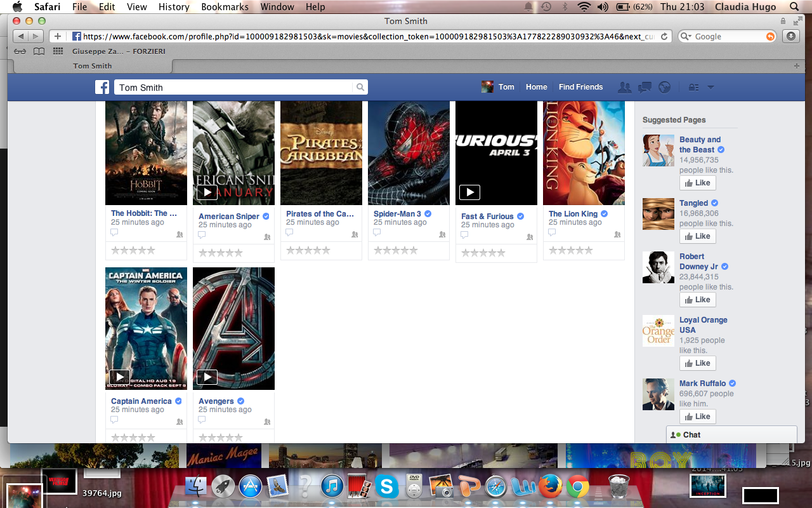Image resolution: width=812 pixels, height=508 pixels.
Task: Like Loyal Orange USA page
Action: 698,363
